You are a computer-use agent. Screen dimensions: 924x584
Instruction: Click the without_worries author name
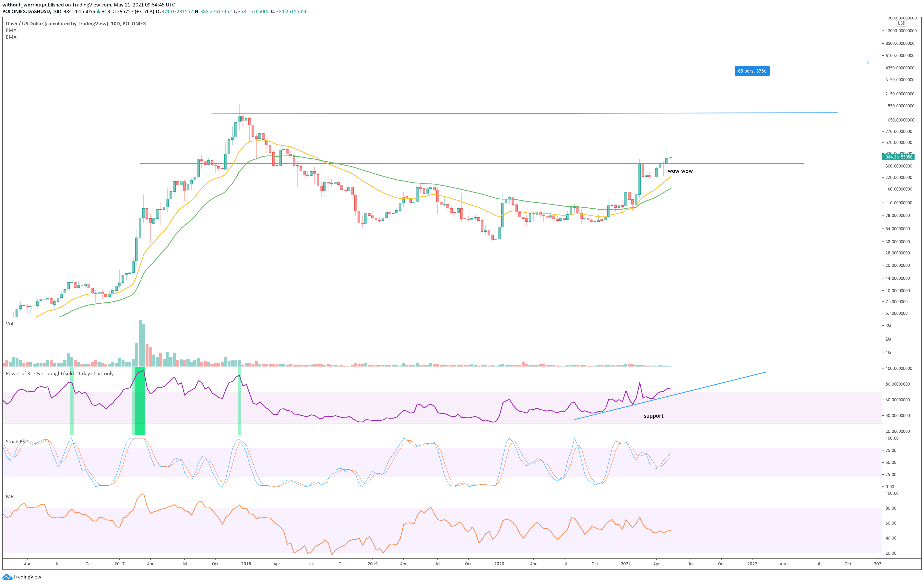pos(21,5)
